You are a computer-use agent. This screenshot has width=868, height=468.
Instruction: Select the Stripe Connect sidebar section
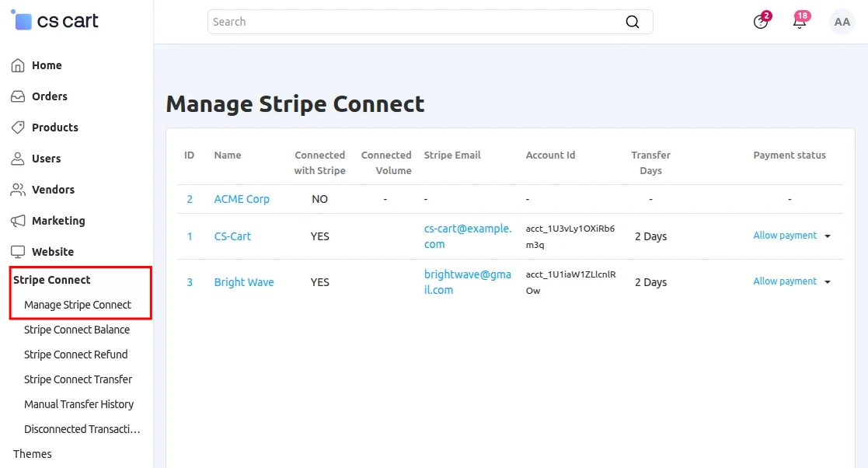coord(51,280)
